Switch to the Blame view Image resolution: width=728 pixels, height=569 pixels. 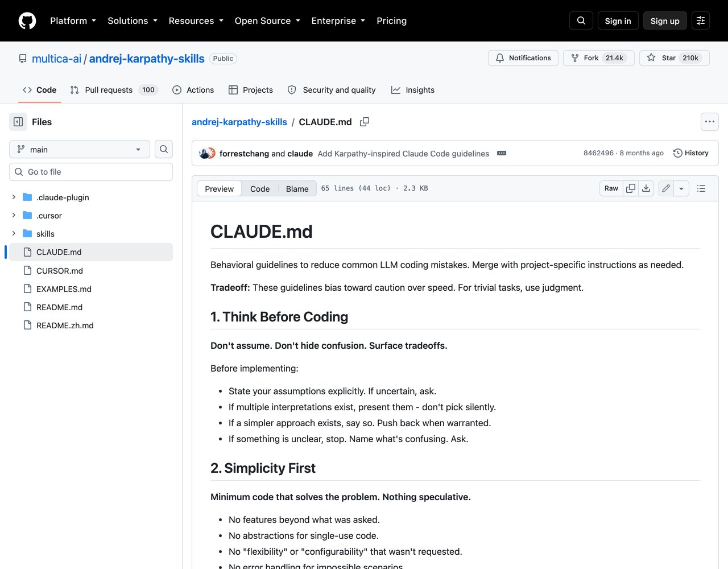[297, 188]
